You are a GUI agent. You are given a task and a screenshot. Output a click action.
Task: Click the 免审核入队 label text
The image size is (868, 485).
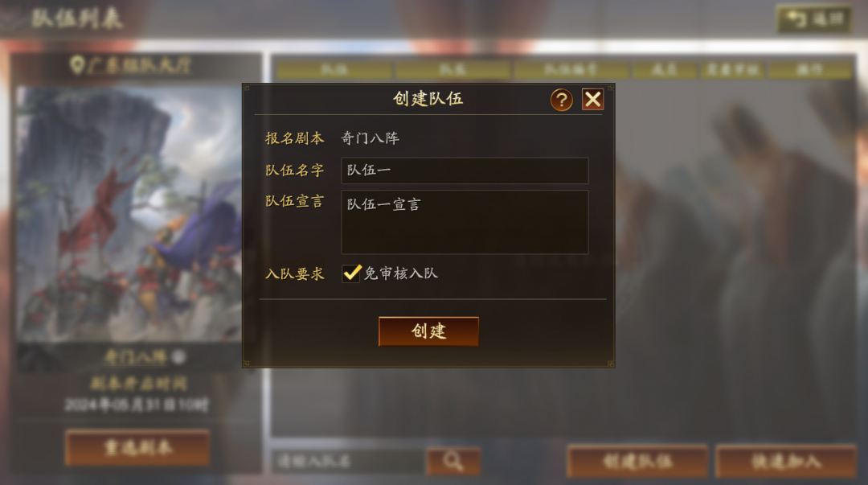coord(401,273)
